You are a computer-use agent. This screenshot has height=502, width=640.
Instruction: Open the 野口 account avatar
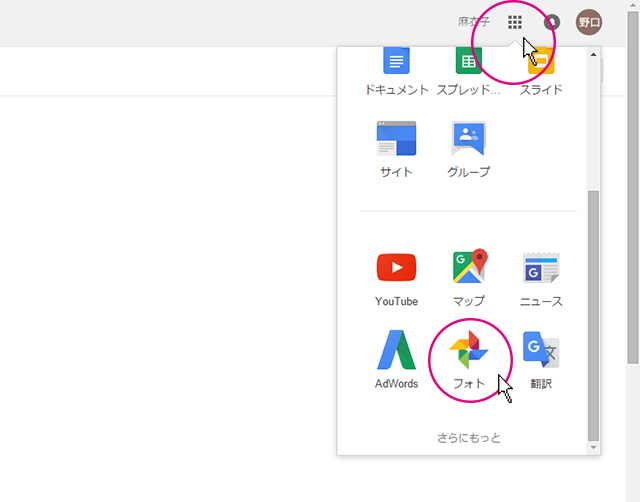click(x=589, y=22)
